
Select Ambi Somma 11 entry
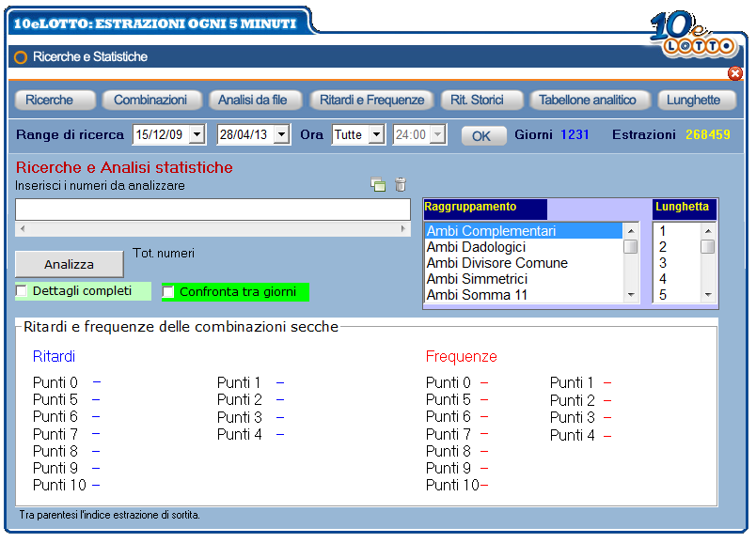click(523, 294)
